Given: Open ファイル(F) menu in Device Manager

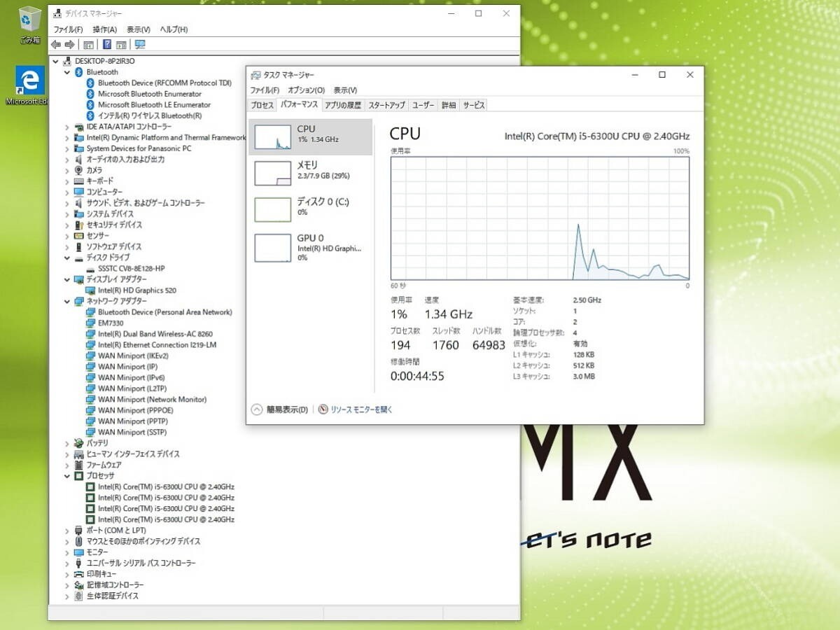Looking at the screenshot, I should click(x=68, y=29).
